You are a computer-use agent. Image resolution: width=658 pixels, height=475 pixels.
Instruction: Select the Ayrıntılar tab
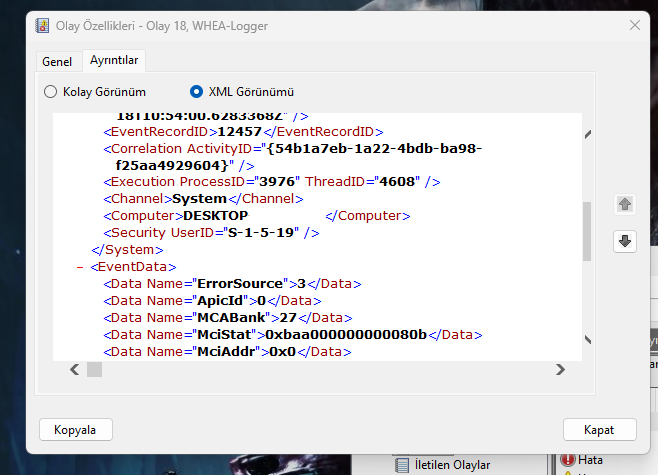click(x=114, y=60)
